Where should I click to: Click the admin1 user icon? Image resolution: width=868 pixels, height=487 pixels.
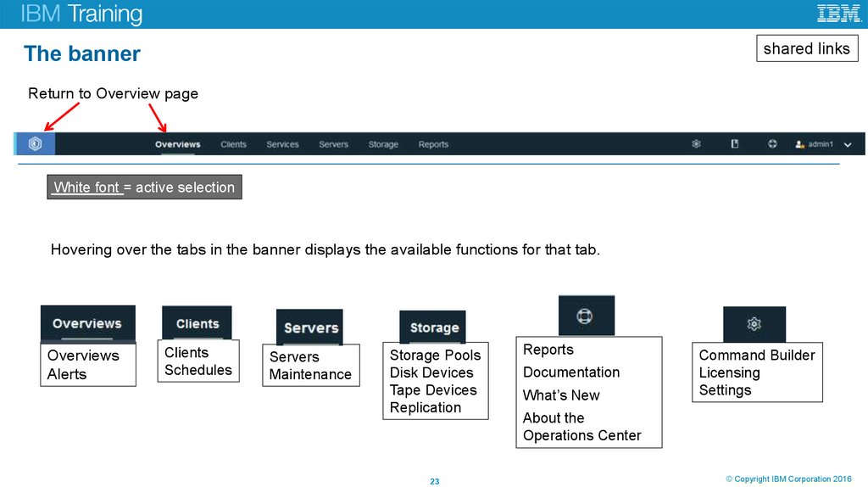tap(798, 144)
